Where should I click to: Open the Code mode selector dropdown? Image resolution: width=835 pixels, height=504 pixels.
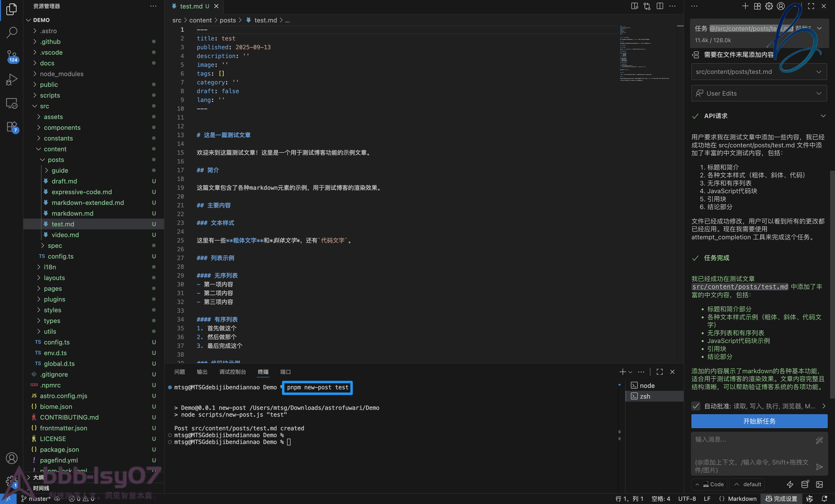(710, 484)
